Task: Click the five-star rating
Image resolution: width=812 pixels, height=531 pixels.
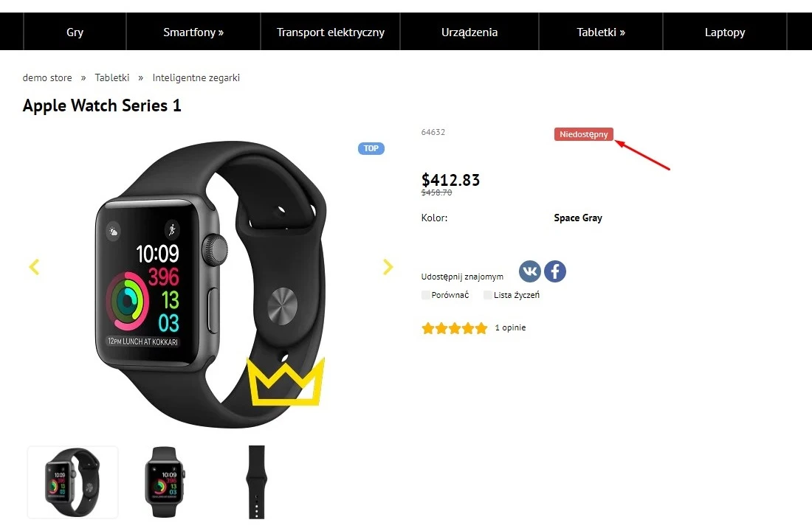Action: (x=454, y=328)
